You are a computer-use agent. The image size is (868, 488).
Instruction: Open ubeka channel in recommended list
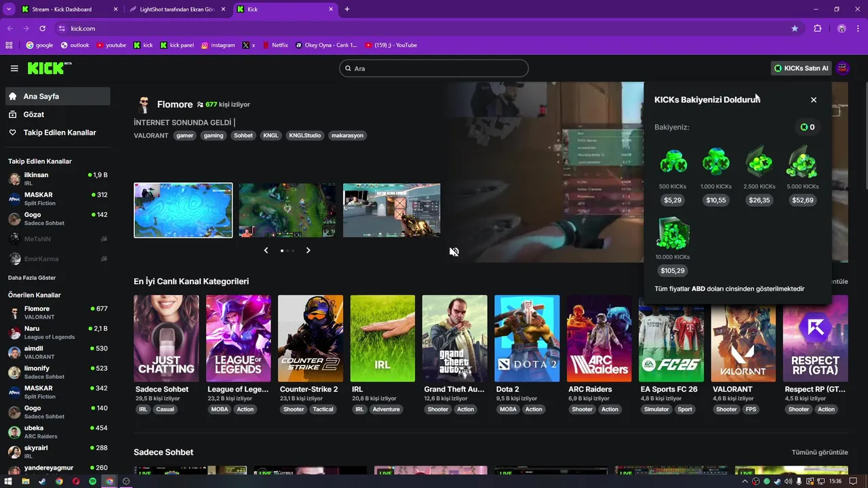(58, 432)
